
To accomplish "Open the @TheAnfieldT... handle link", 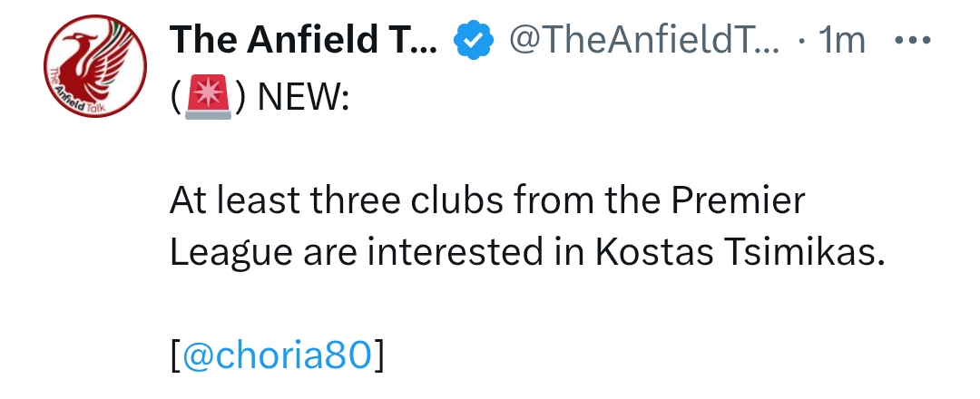I will [644, 41].
